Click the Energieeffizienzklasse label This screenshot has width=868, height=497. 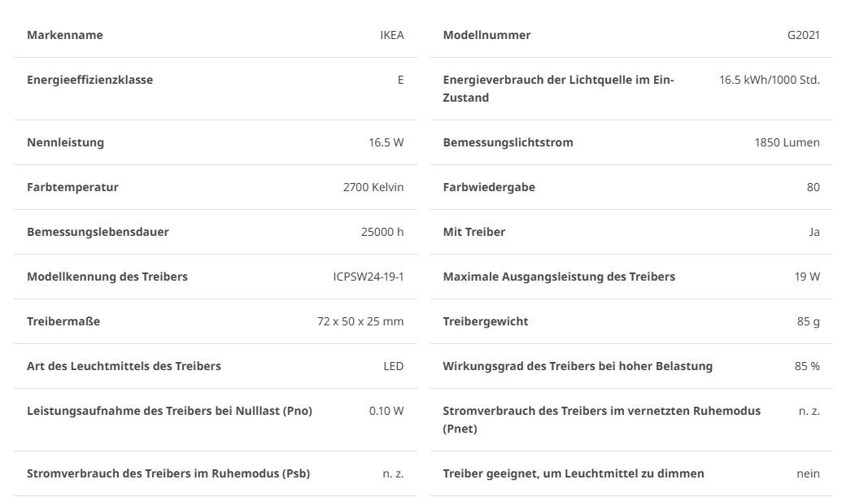click(89, 80)
